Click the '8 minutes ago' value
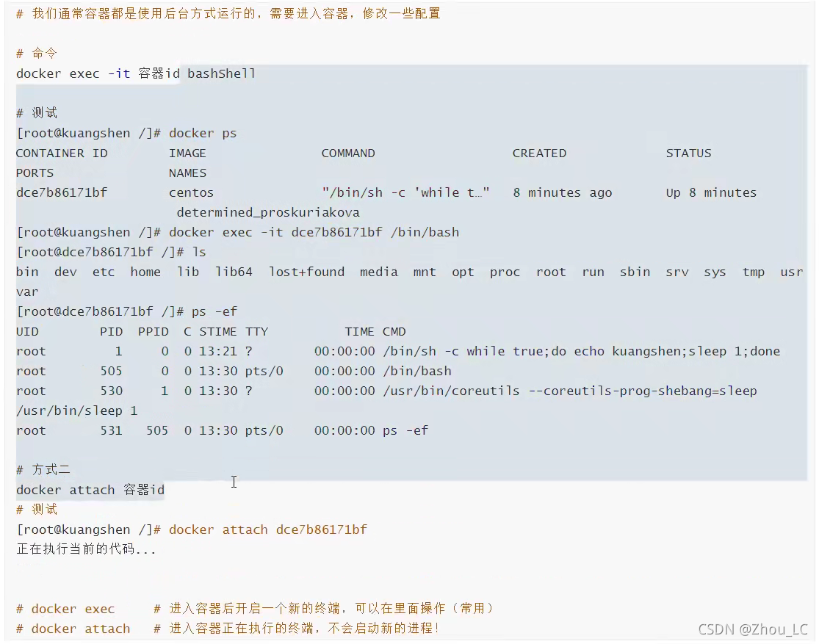This screenshot has width=819, height=644. coord(563,192)
